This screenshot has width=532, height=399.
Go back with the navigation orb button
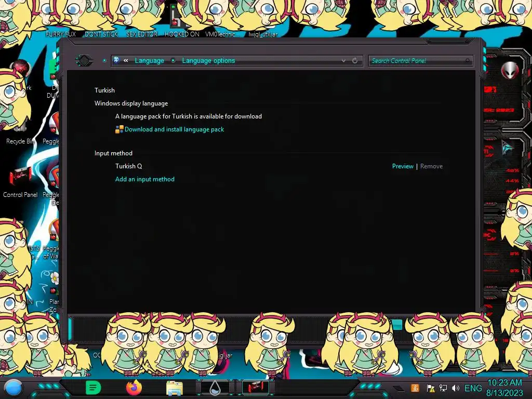pos(84,60)
